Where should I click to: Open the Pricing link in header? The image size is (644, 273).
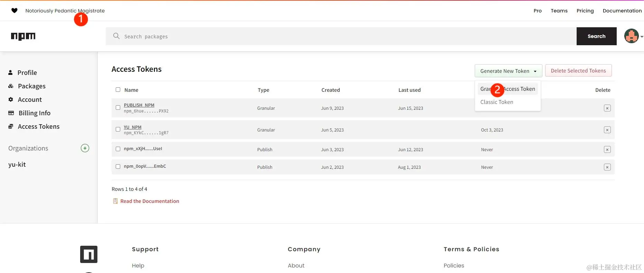coord(585,11)
